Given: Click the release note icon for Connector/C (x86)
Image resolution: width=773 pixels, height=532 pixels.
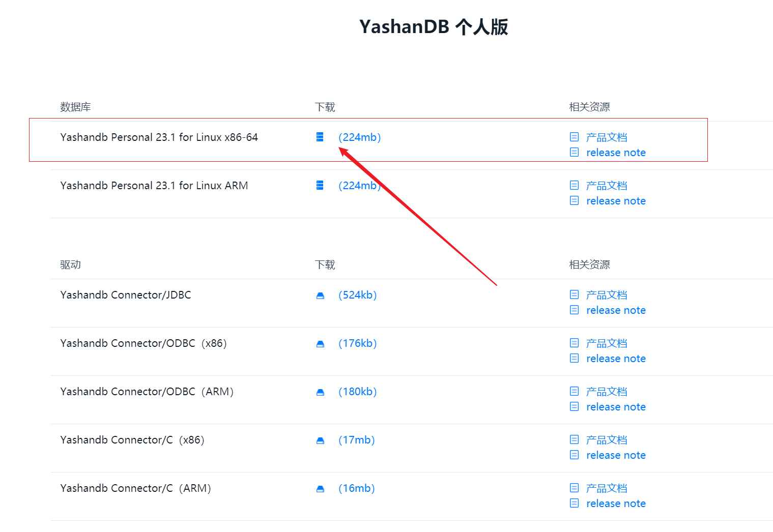Looking at the screenshot, I should (x=574, y=455).
